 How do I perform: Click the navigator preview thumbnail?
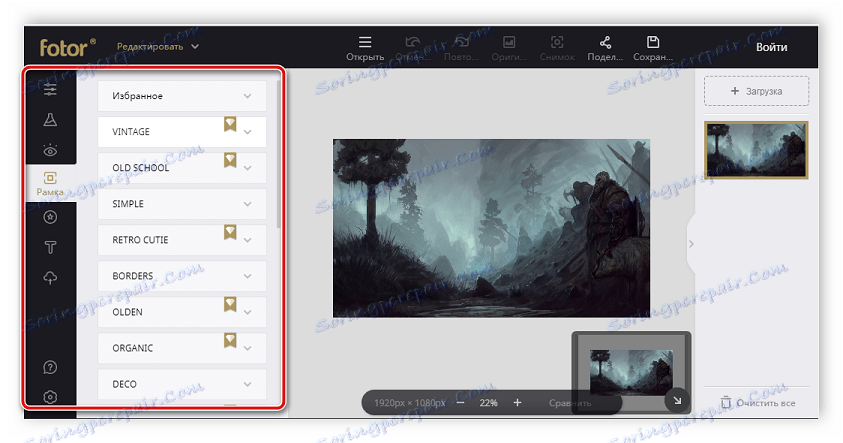click(x=631, y=371)
